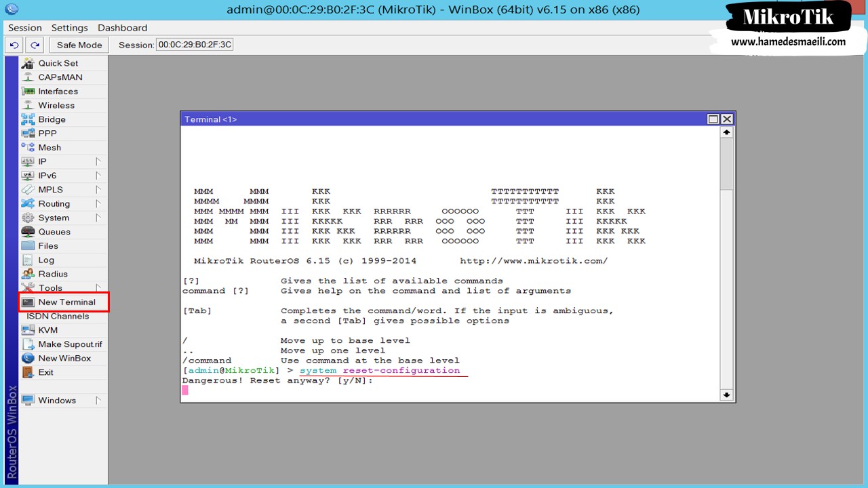Select ISDN Channels in the sidebar
The height and width of the screenshot is (488, 868).
click(58, 316)
